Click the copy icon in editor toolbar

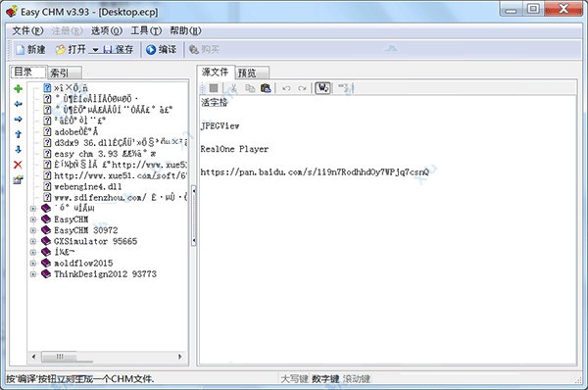[250, 88]
